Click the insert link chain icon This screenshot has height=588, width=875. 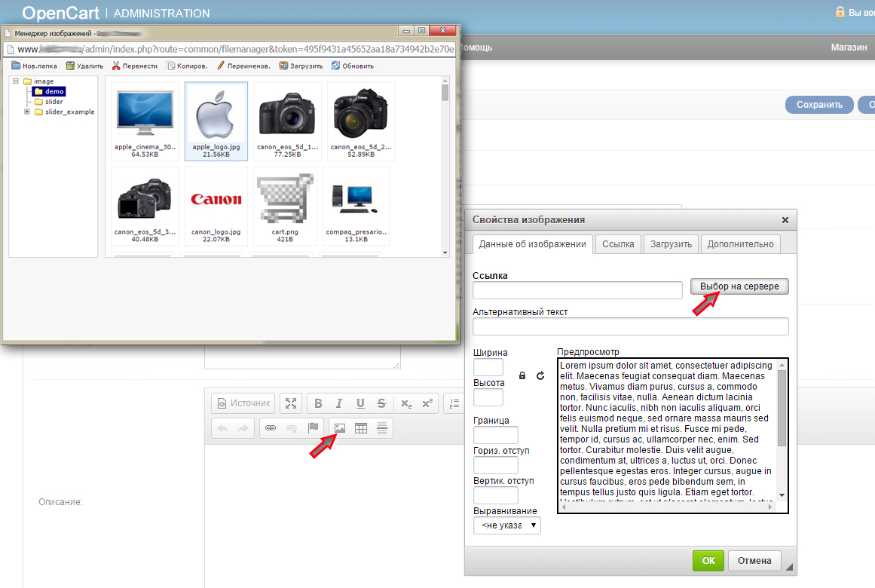(271, 428)
